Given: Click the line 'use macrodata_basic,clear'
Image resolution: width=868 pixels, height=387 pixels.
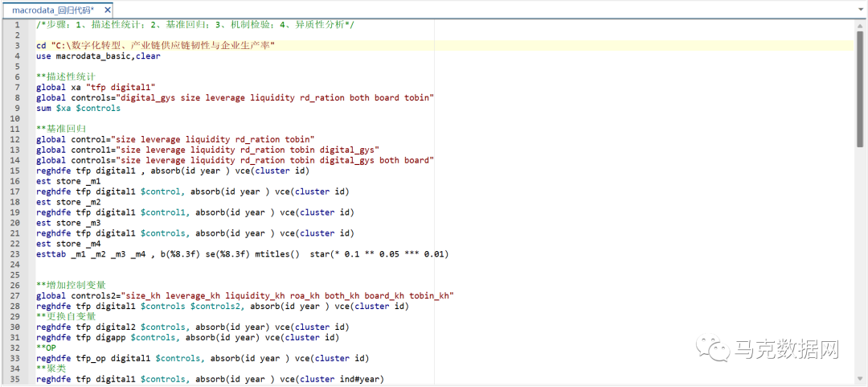Looking at the screenshot, I should coord(98,56).
